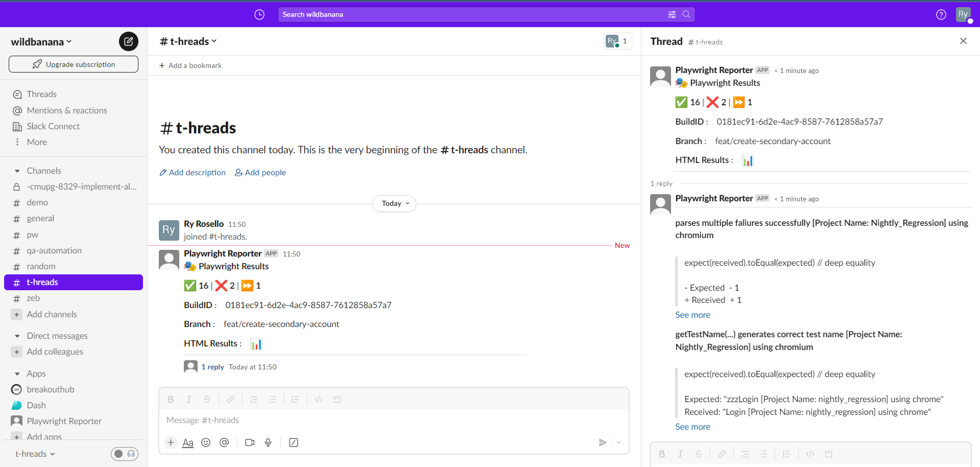Open the Dash app
Image resolution: width=980 pixels, height=467 pixels.
pos(74,405)
